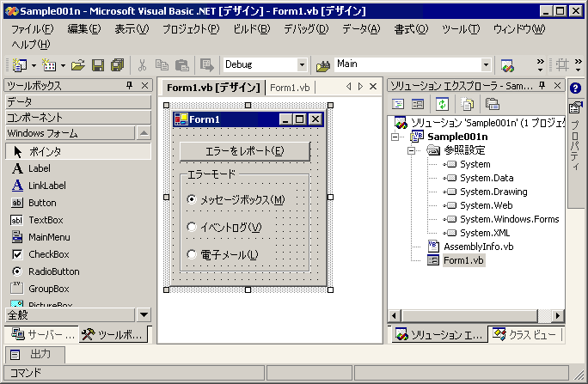Click the View Designer icon in Solution Explorer
The image size is (588, 384).
coord(418,104)
